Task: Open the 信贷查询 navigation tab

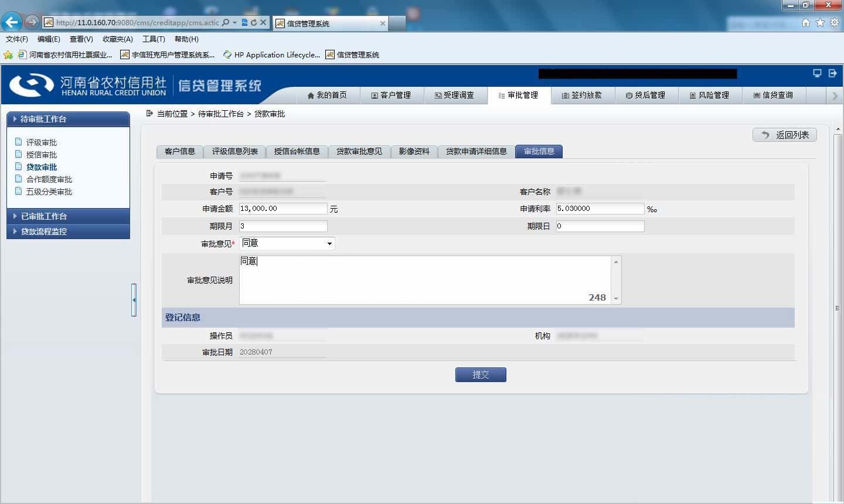Action: (x=773, y=95)
